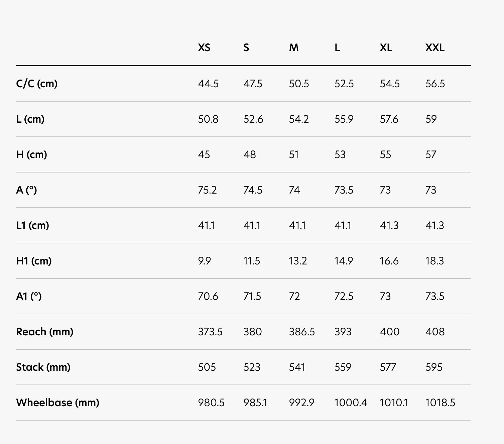Click the 541 Stack value for M
This screenshot has height=444, width=504.
[x=297, y=367]
